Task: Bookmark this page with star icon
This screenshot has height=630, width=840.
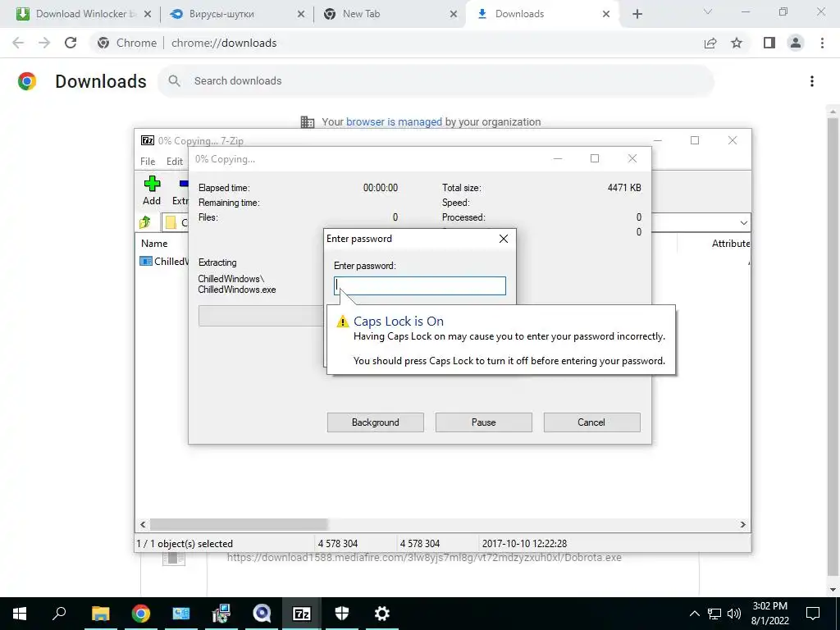Action: point(737,43)
